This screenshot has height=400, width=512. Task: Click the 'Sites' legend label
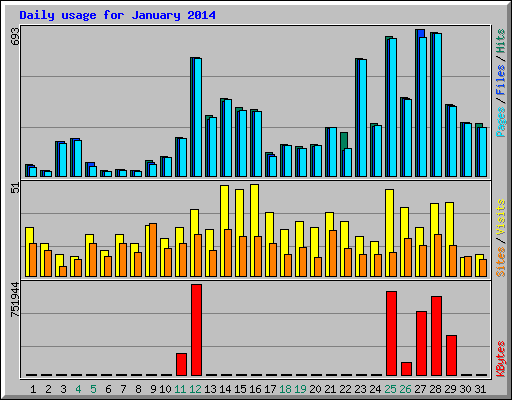[501, 262]
